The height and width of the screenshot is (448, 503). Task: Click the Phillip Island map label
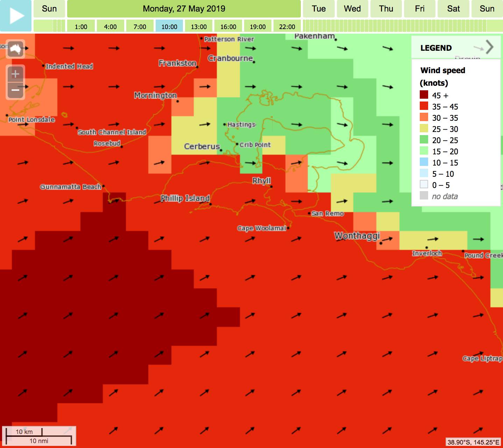tap(185, 198)
